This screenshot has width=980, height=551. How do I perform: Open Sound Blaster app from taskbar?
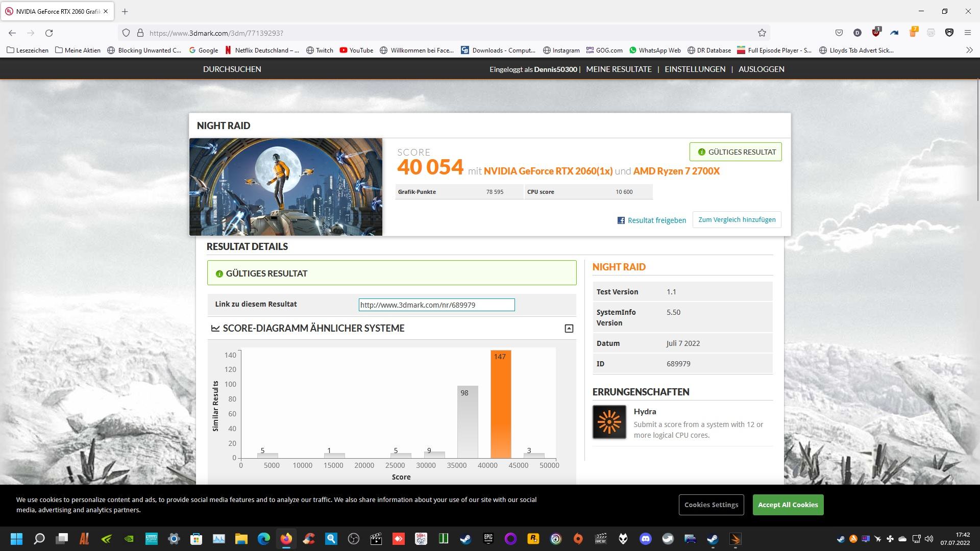click(151, 539)
